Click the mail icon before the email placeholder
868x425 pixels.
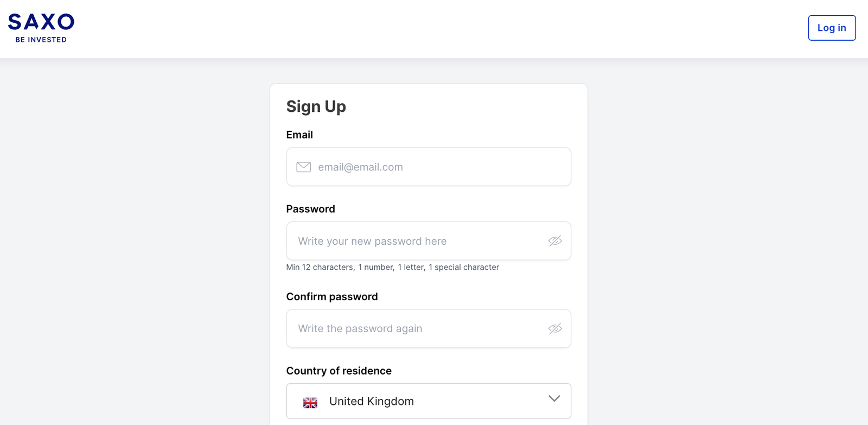(303, 167)
